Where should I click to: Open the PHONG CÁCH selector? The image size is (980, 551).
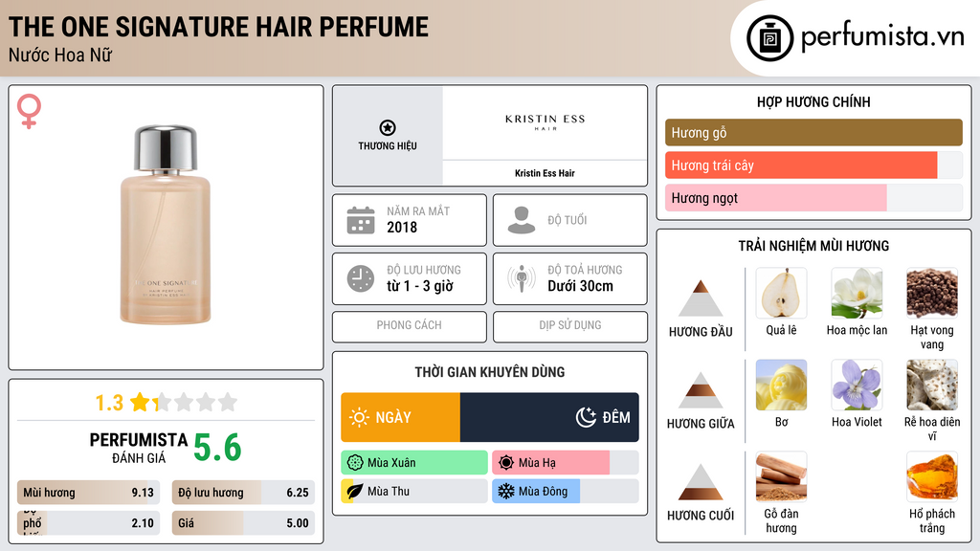pos(407,326)
